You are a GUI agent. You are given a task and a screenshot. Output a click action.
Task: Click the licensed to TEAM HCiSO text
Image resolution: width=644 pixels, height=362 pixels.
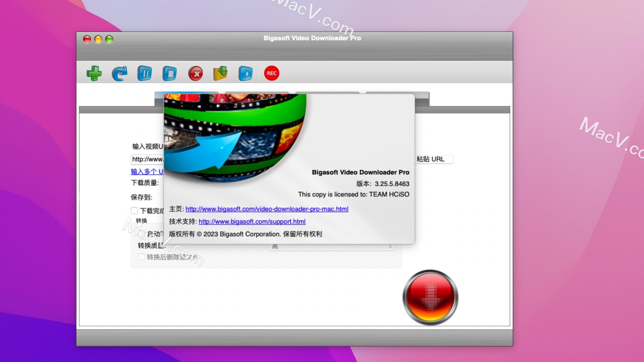(354, 194)
